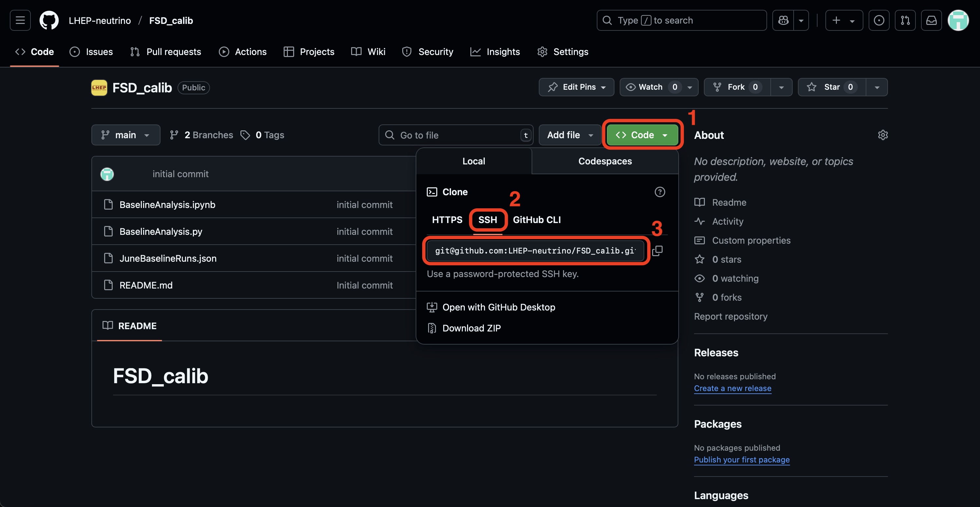Open the main branch selector

[x=125, y=135]
